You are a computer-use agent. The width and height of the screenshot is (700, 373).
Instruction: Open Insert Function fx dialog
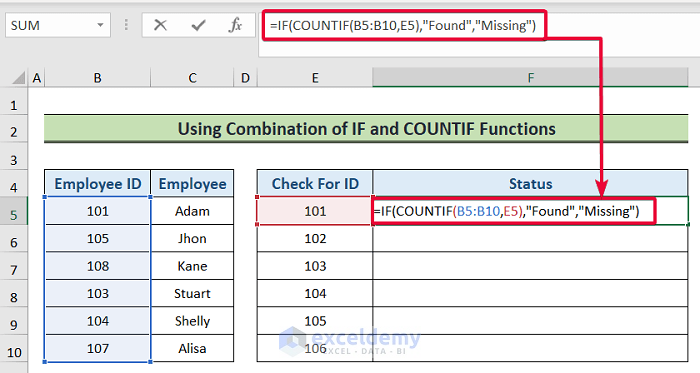235,25
